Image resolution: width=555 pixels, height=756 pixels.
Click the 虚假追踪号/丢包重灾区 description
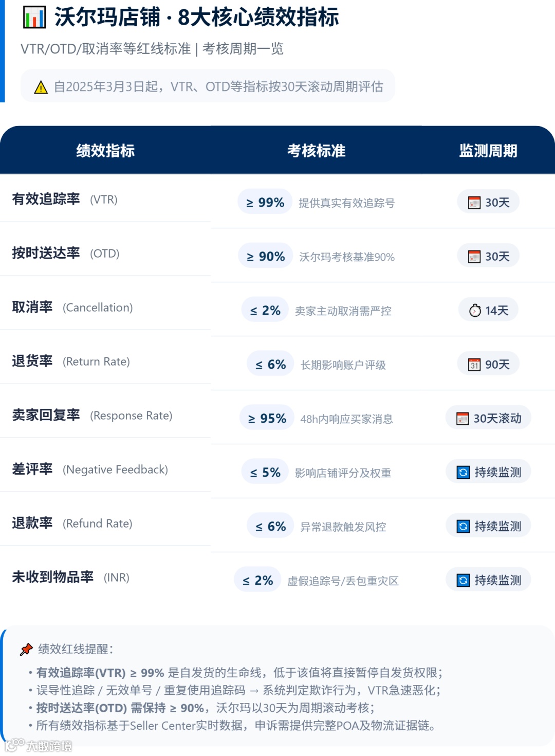[343, 581]
